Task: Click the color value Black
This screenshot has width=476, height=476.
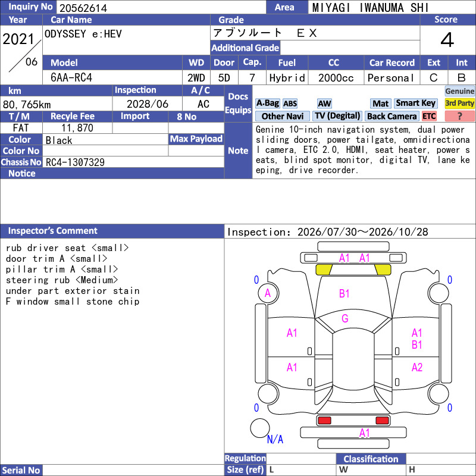Action: [x=59, y=140]
